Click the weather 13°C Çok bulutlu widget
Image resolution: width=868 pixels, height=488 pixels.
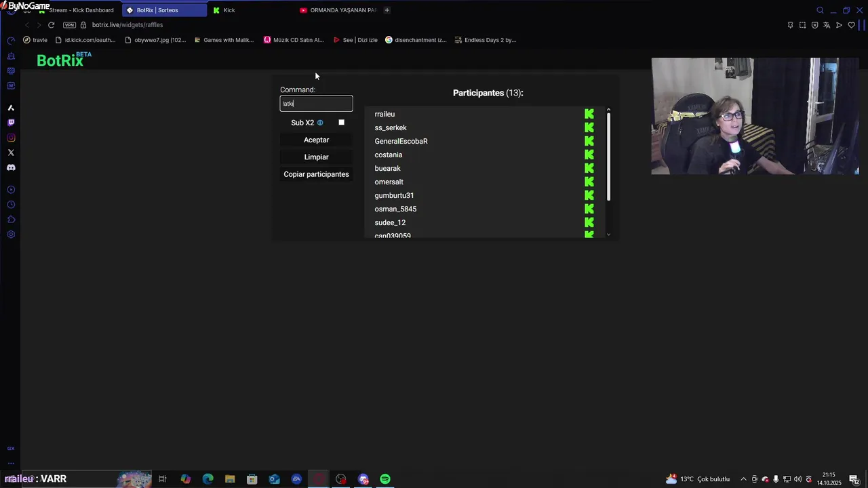coord(697,479)
